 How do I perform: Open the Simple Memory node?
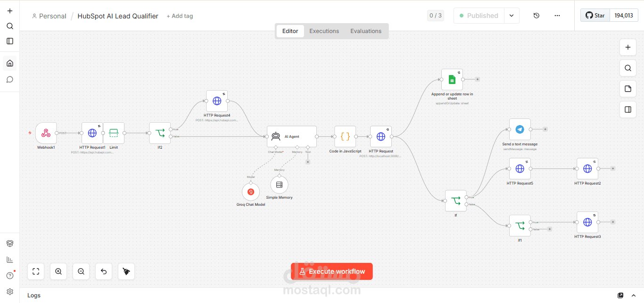click(x=279, y=185)
